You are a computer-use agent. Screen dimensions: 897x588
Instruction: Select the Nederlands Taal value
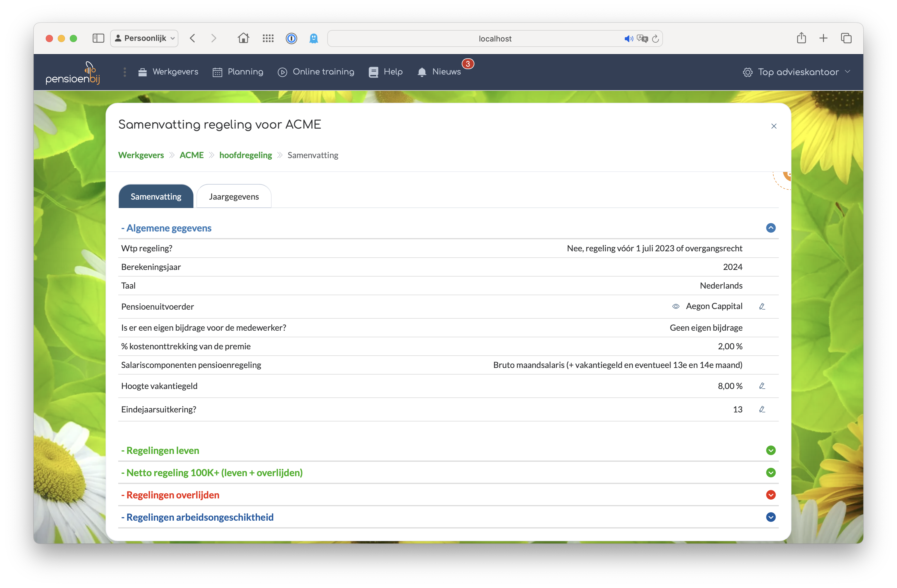click(x=721, y=286)
